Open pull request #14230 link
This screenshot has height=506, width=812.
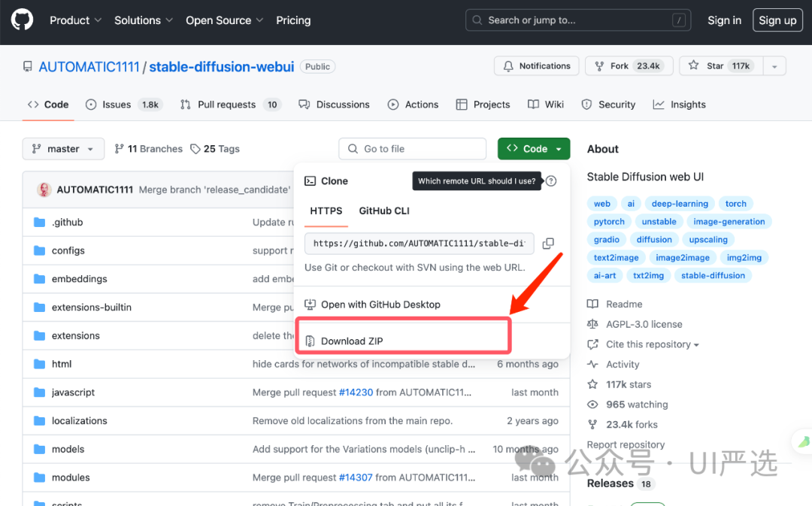tap(356, 392)
